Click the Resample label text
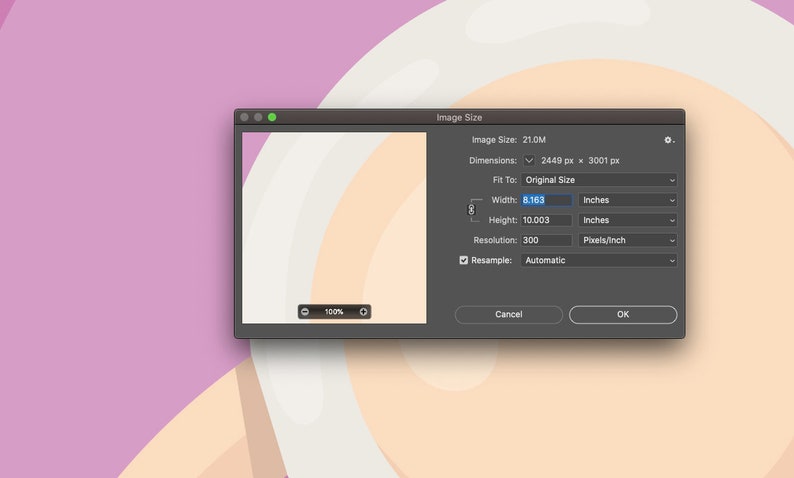Screen dimensions: 794x478 (491, 260)
